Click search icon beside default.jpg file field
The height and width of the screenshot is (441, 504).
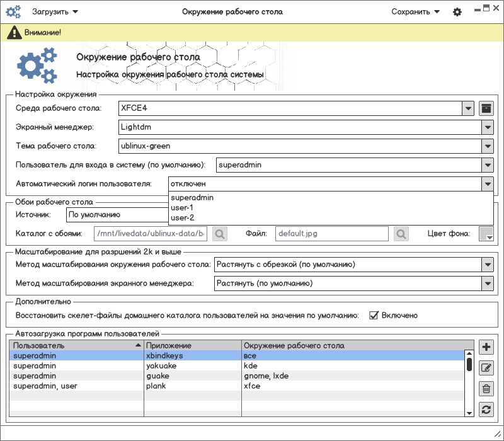pos(401,234)
